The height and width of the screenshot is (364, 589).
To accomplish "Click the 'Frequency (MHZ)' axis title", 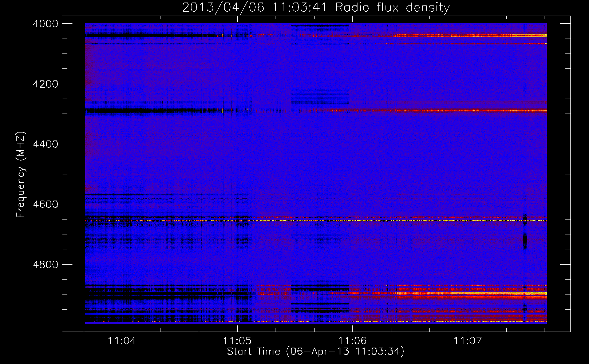I will pos(21,175).
